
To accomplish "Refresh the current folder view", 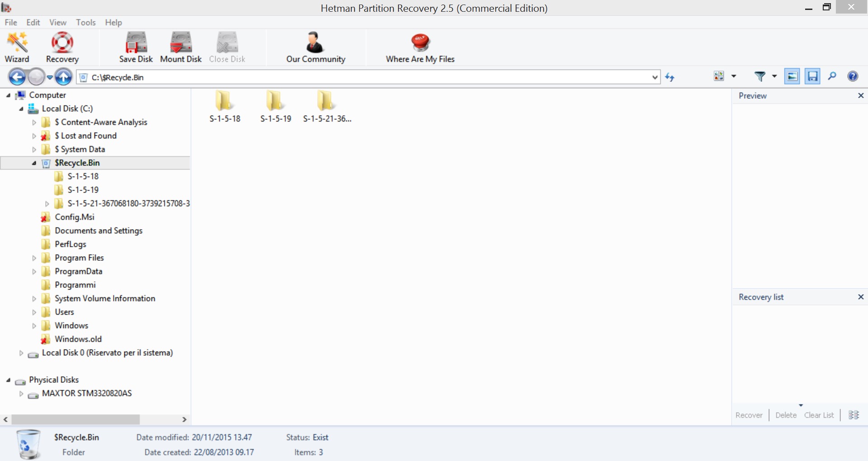I will click(670, 77).
